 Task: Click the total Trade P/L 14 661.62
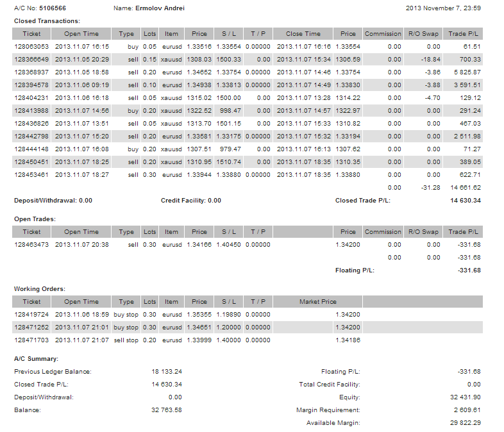465,188
